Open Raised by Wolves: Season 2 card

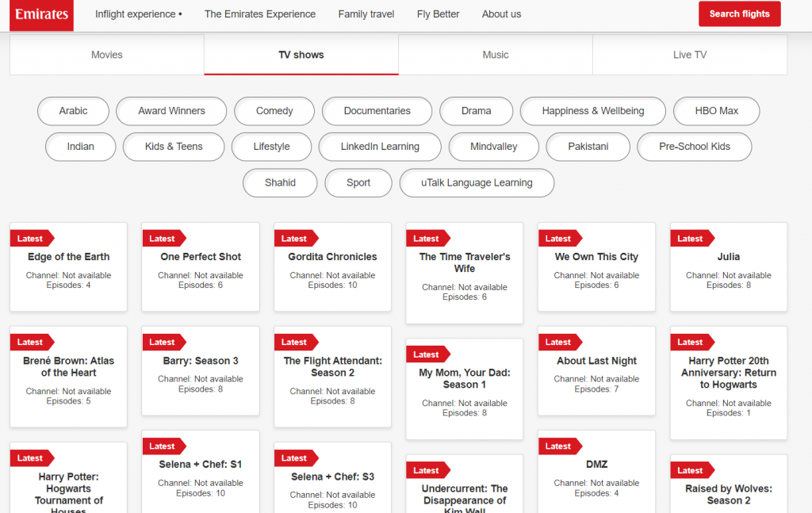[x=729, y=484]
